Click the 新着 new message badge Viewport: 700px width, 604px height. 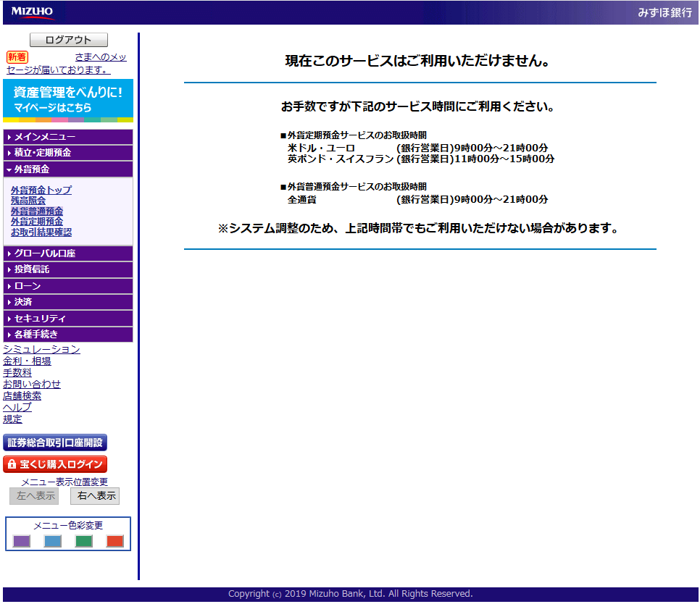point(17,57)
